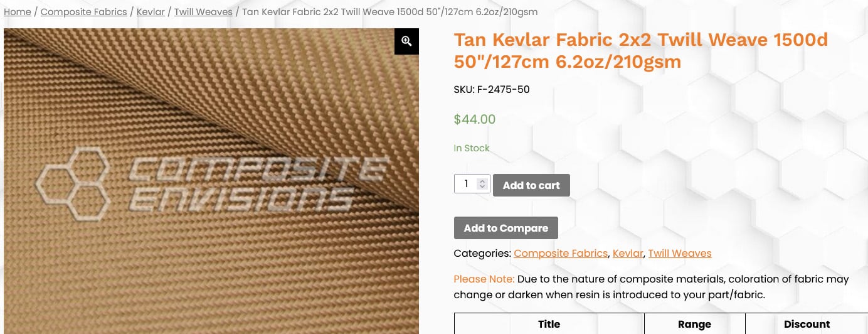868x334 pixels.
Task: Select the Title column header
Action: point(549,324)
